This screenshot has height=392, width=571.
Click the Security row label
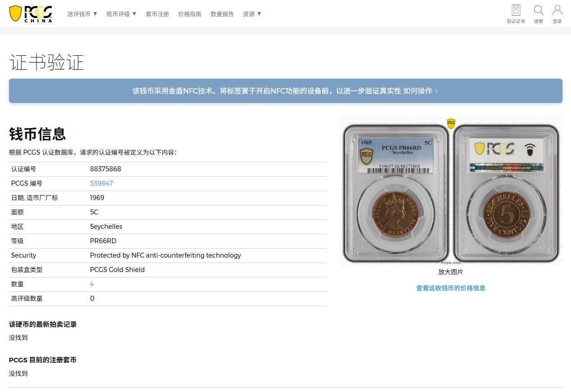23,255
